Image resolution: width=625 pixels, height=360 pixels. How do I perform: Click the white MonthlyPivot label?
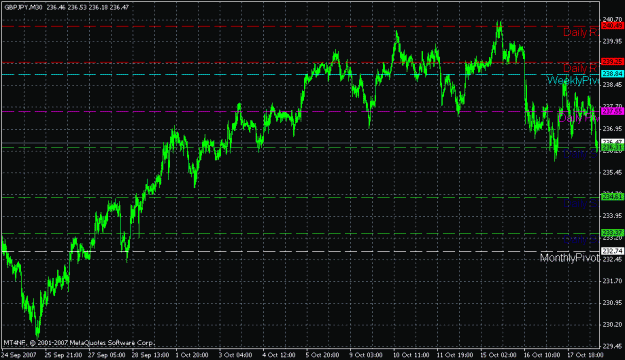pyautogui.click(x=570, y=258)
